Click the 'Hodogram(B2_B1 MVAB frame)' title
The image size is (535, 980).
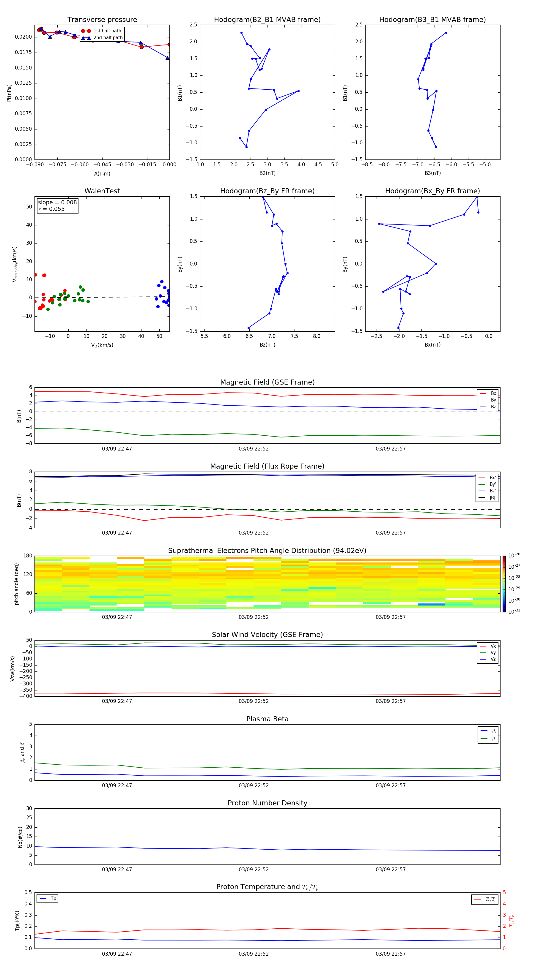267,20
